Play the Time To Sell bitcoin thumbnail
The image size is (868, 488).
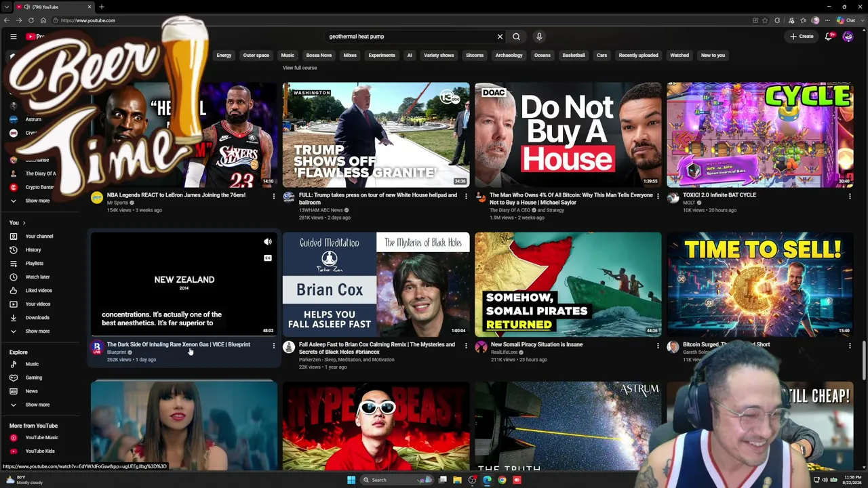[760, 285]
